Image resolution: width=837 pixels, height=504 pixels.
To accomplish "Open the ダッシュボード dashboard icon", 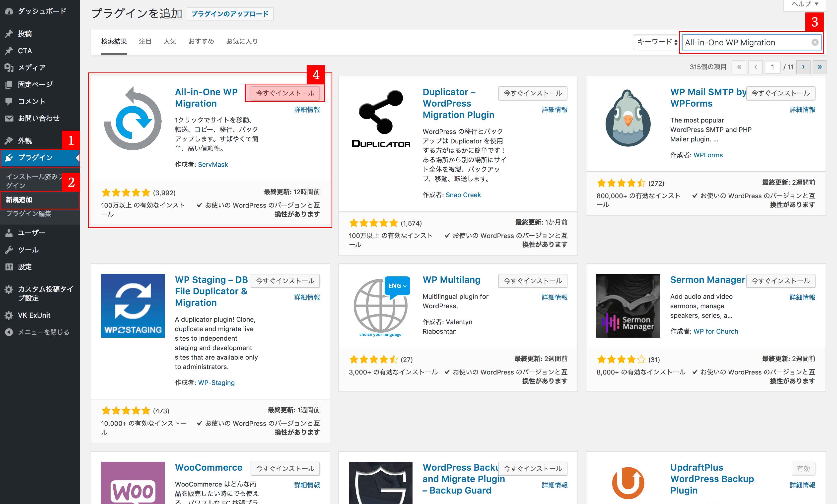I will pos(9,11).
